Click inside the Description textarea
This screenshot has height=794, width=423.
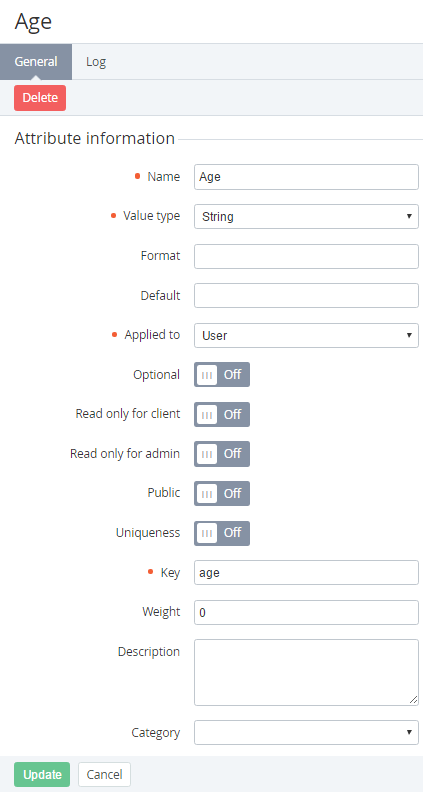pyautogui.click(x=306, y=672)
